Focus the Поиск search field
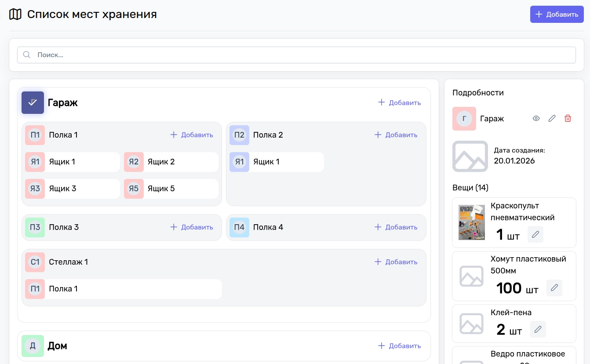 (296, 55)
